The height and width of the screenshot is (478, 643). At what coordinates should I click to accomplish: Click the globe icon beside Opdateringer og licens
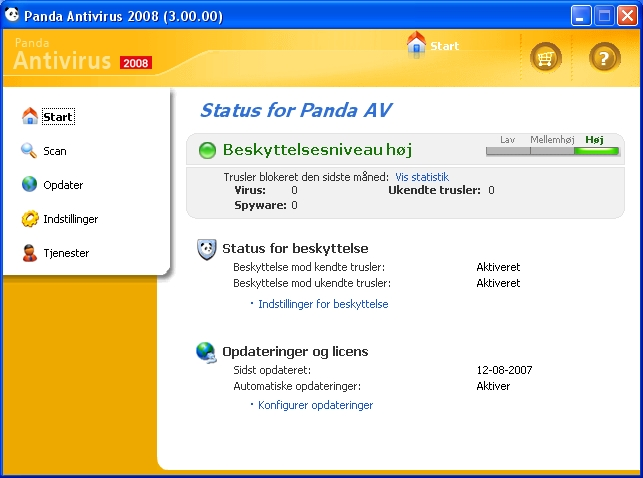[x=207, y=352]
